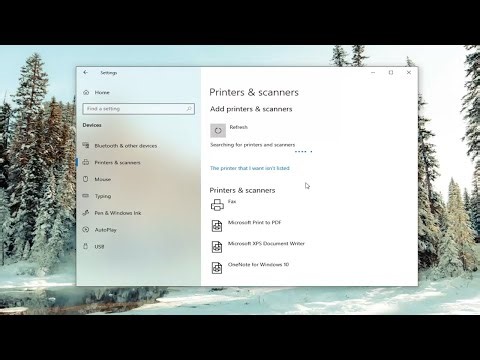Click the Printers & scanners sidebar icon
The image size is (480, 360).
point(86,162)
